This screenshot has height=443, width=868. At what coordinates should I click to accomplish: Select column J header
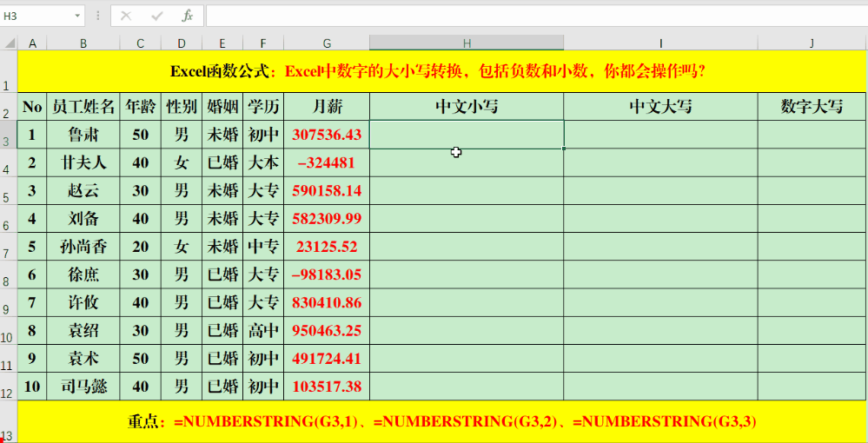click(812, 43)
